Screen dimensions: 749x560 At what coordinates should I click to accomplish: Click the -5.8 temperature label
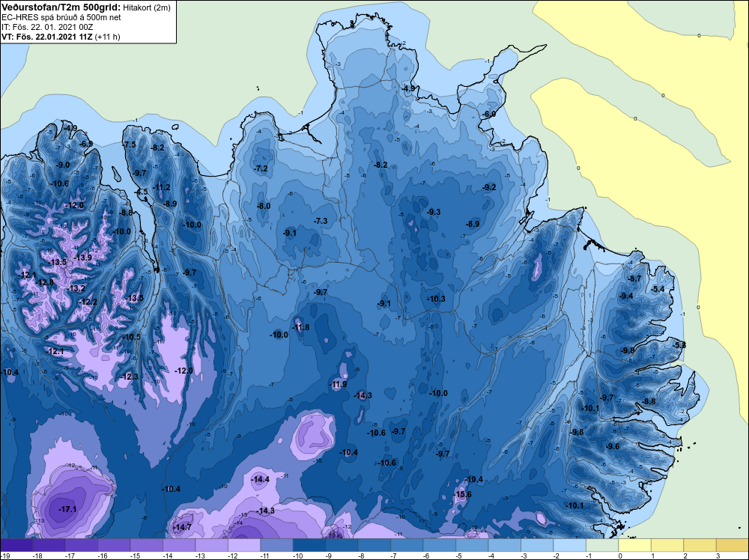pos(679,344)
